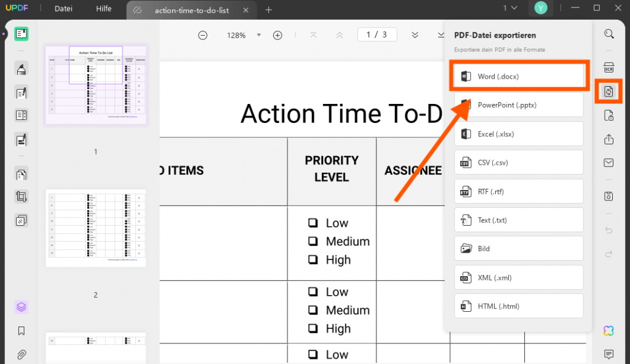
Task: Expand the window count dropdown in title bar
Action: pyautogui.click(x=510, y=8)
